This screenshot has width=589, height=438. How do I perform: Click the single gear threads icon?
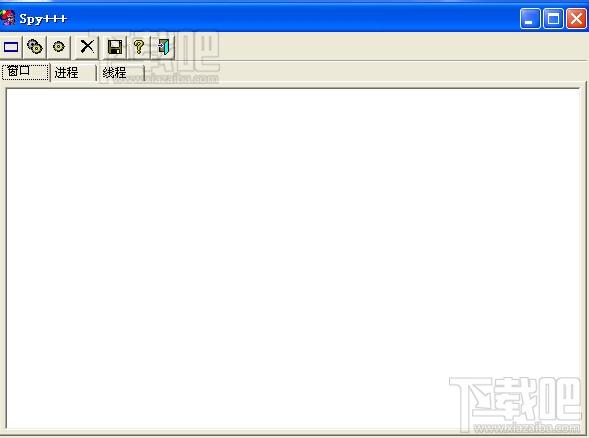click(x=59, y=47)
